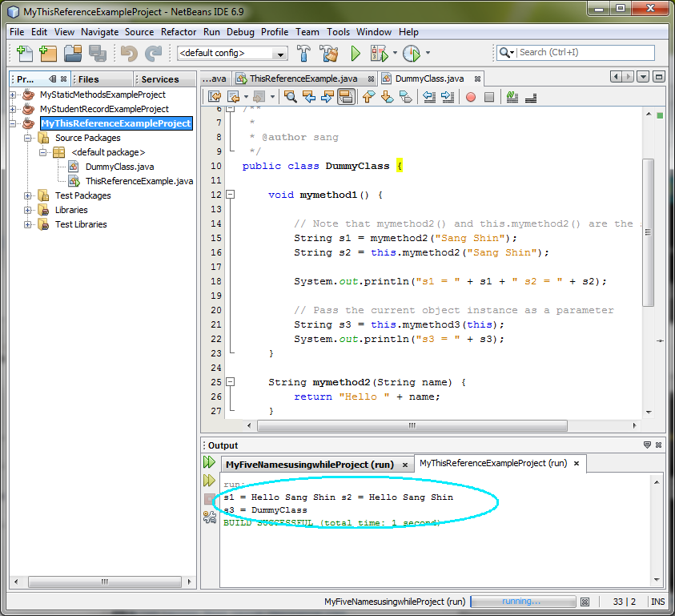Screen dimensions: 675x616
Task: Click the Profile Main Project clock icon
Action: [412, 54]
